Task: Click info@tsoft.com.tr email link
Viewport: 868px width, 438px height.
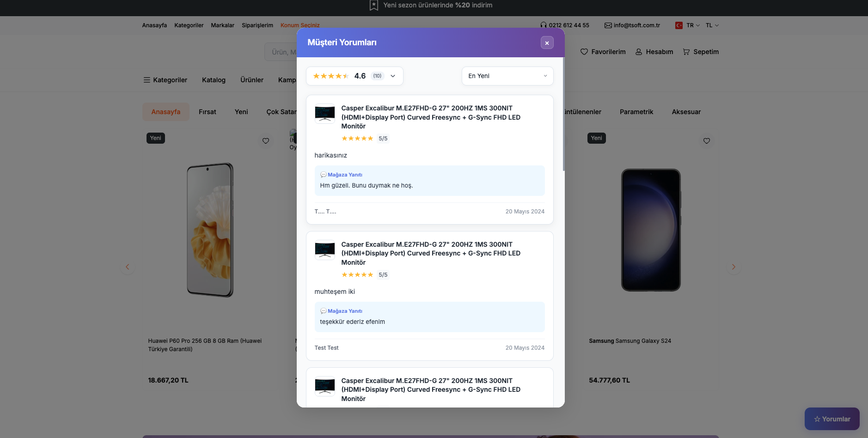Action: [637, 25]
